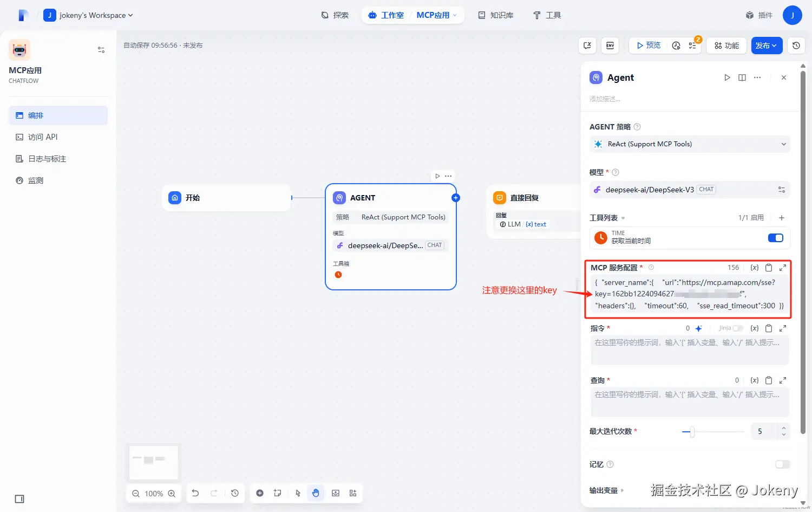Expand the MCP 服务配置 editor

(x=783, y=268)
